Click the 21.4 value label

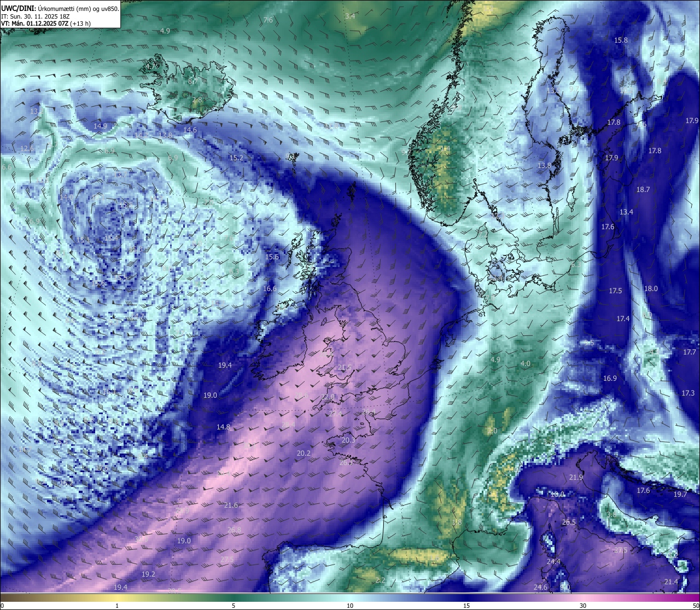pyautogui.click(x=671, y=582)
